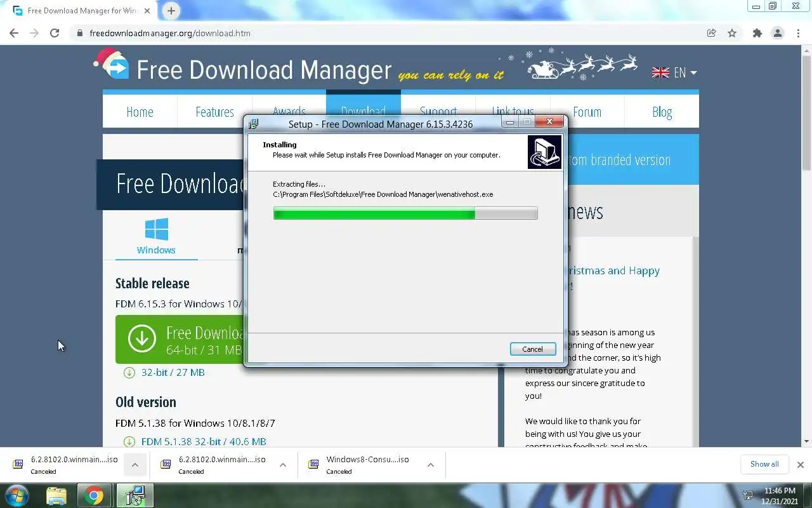Open Chrome three-dot menu
The height and width of the screenshot is (508, 812).
click(x=798, y=33)
